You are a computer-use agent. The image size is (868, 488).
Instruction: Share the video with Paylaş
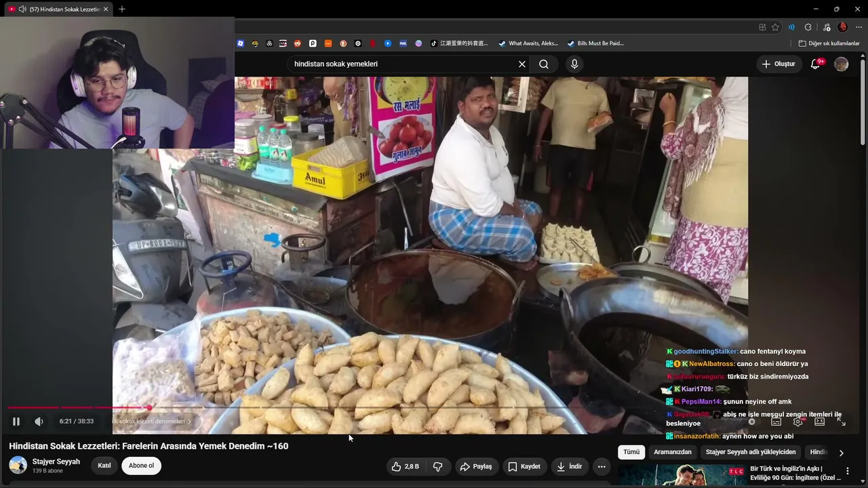(x=475, y=466)
